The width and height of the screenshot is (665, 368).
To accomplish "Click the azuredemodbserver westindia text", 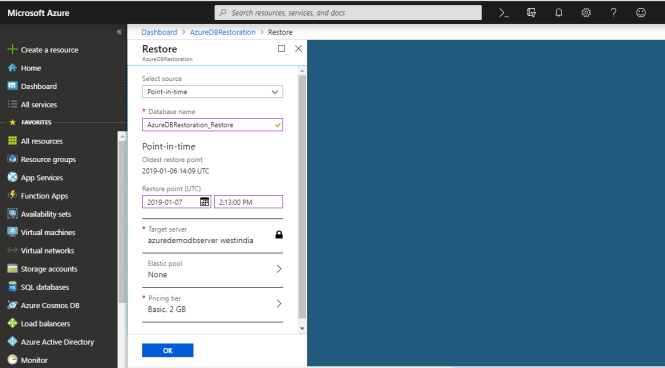I will [x=200, y=240].
